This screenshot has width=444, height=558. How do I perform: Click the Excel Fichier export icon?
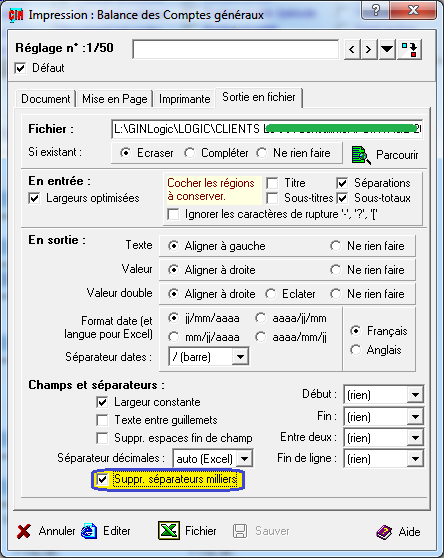169,531
